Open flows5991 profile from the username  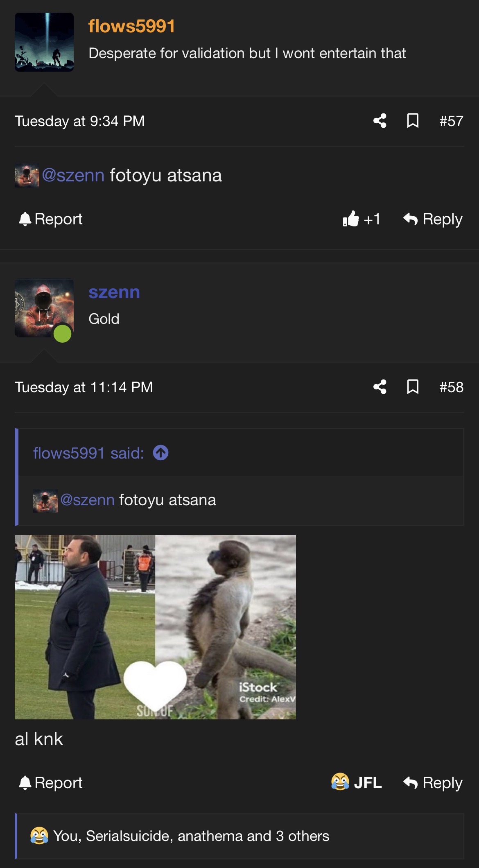pyautogui.click(x=132, y=26)
